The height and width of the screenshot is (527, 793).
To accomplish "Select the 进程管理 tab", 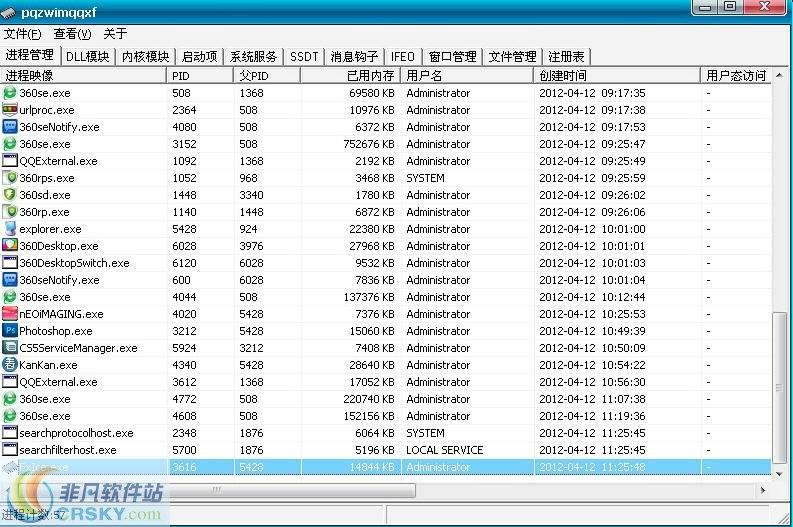I will coord(29,55).
